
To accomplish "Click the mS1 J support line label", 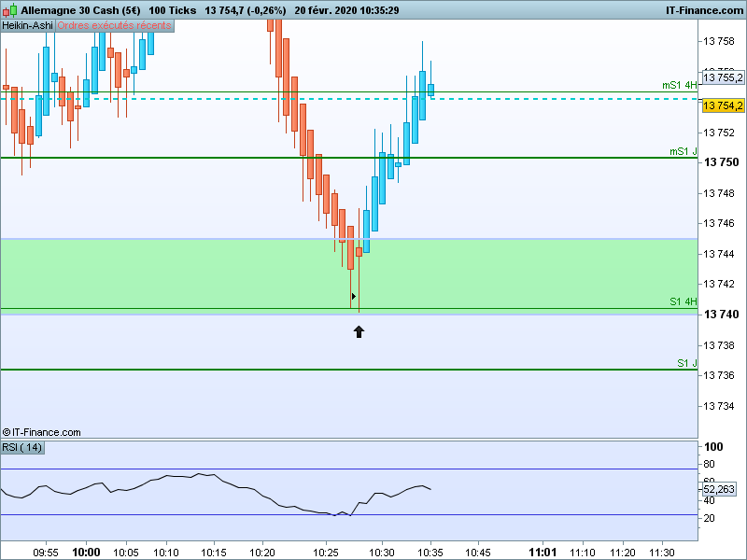I will coord(684,151).
